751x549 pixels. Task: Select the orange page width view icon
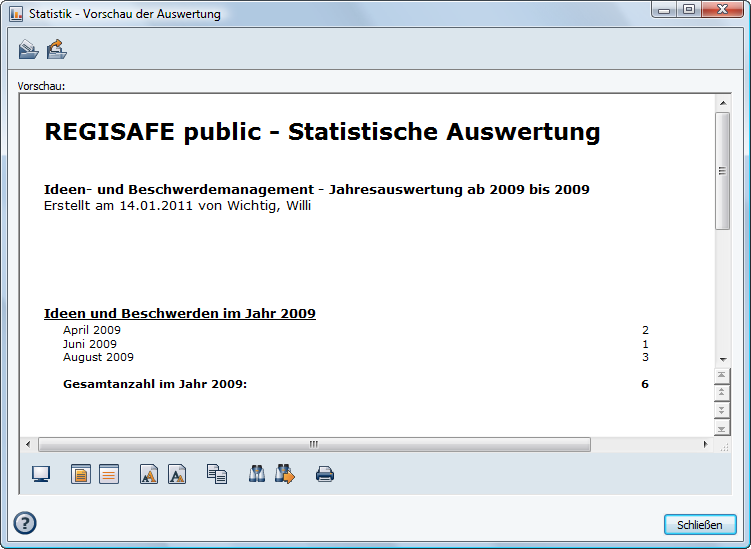click(108, 474)
